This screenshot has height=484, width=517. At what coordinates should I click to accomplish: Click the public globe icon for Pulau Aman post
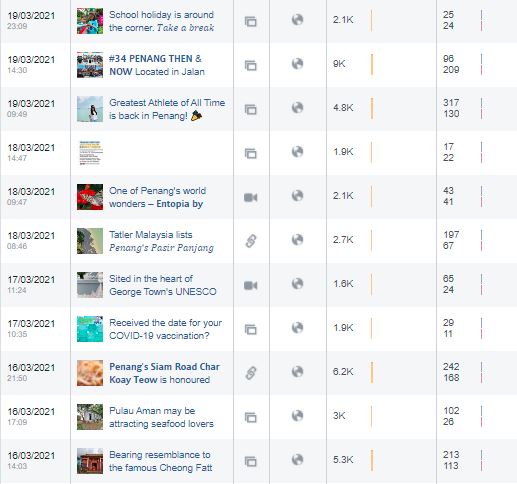(x=297, y=416)
